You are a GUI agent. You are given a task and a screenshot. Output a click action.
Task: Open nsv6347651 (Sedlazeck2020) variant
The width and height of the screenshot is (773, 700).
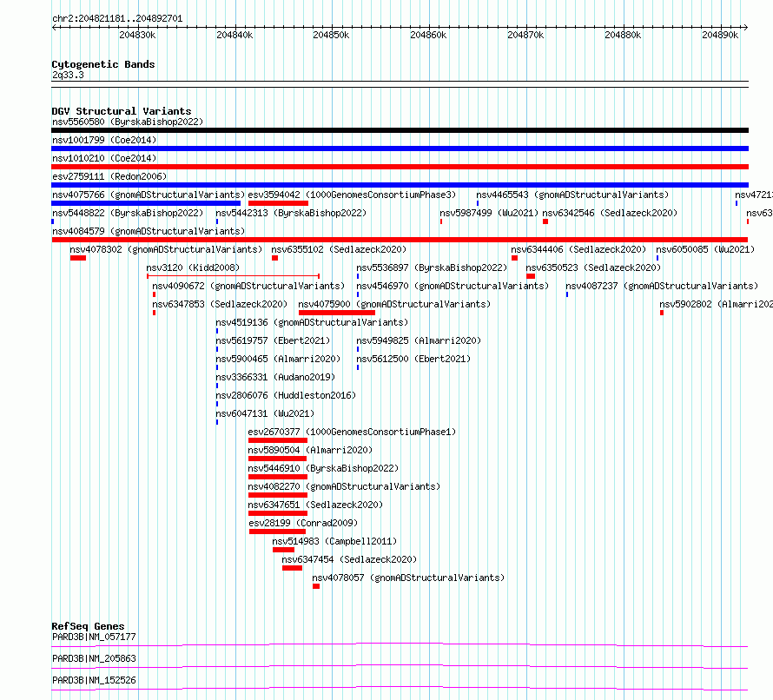[x=315, y=505]
